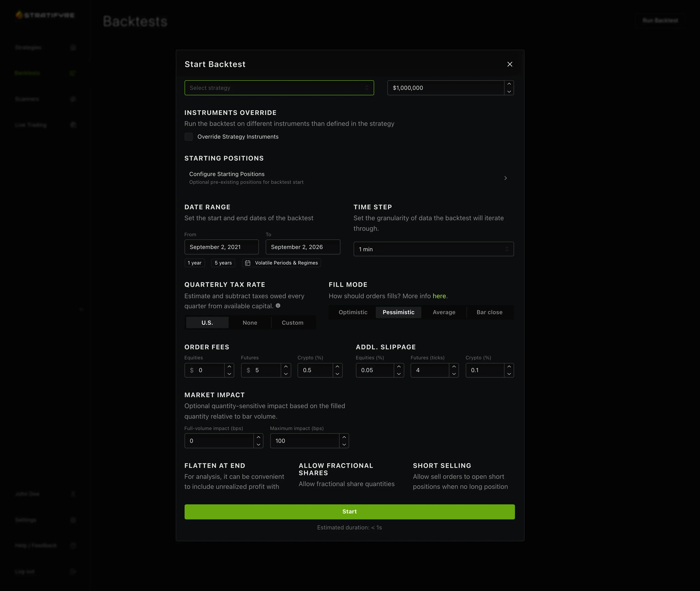Choose Bar close fill mode
700x591 pixels.
point(489,312)
